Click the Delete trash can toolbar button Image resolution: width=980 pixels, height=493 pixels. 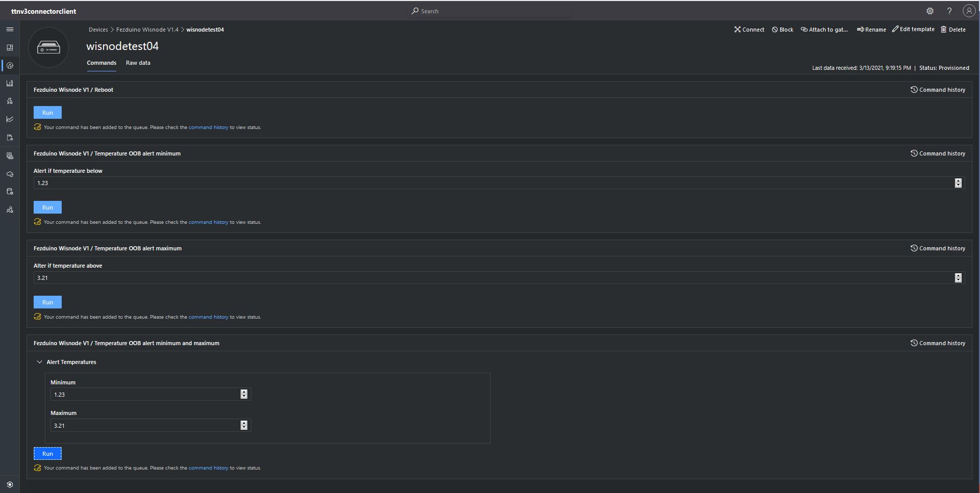click(953, 30)
